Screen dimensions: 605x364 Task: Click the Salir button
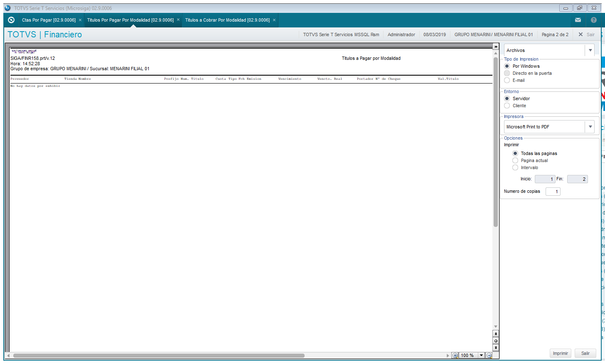tap(585, 353)
